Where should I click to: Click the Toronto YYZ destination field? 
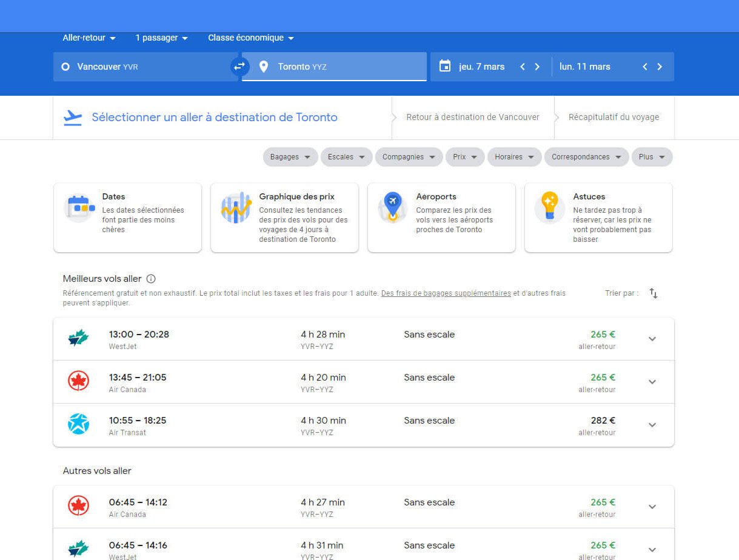click(x=334, y=67)
